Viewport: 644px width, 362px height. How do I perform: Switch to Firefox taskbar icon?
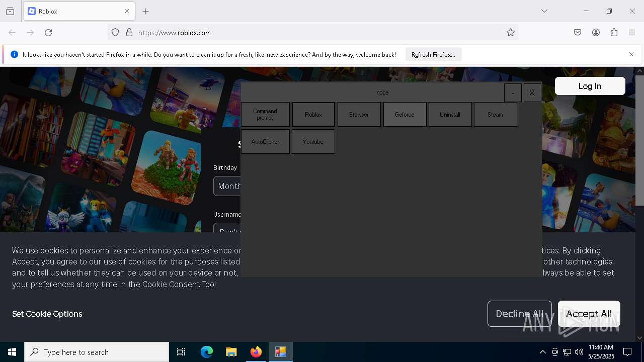[x=256, y=352]
